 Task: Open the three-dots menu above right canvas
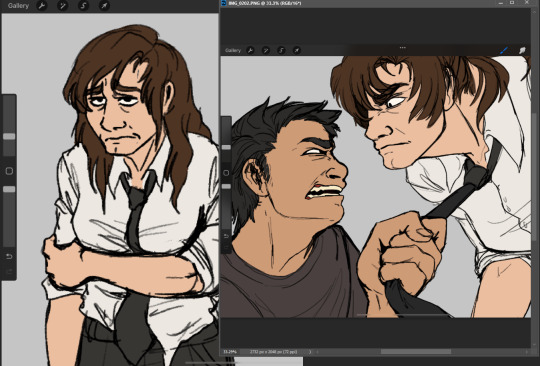(x=402, y=48)
